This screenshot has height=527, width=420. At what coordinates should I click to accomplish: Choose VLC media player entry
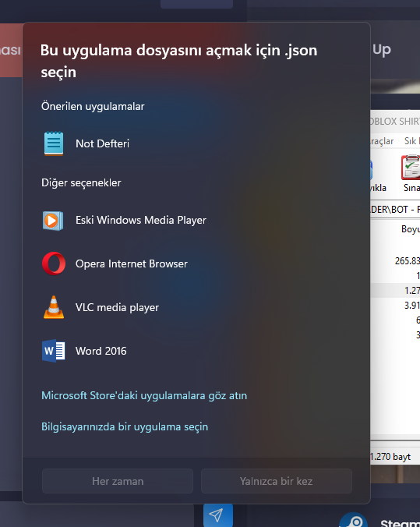117,307
